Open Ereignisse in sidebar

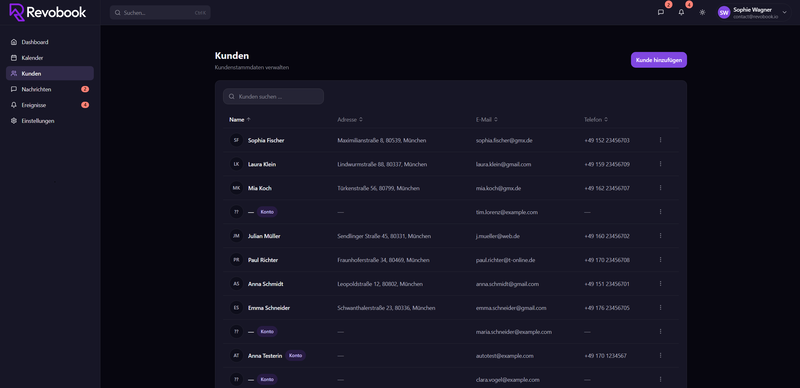(50, 105)
